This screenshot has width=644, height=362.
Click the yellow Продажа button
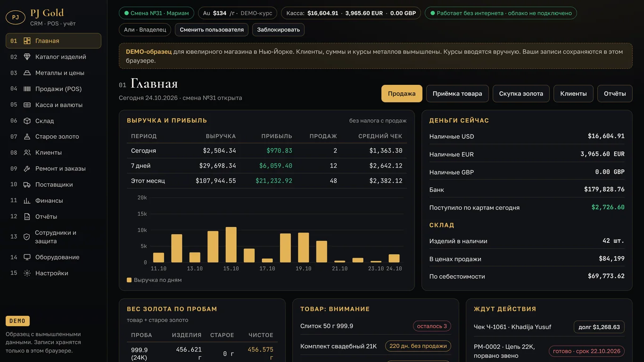[402, 93]
